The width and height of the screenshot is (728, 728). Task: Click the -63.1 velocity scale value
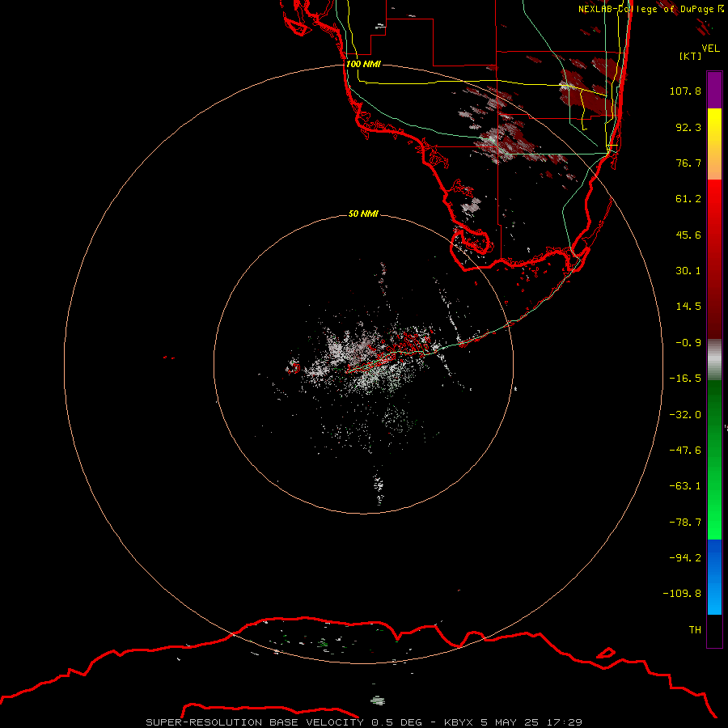tap(685, 486)
